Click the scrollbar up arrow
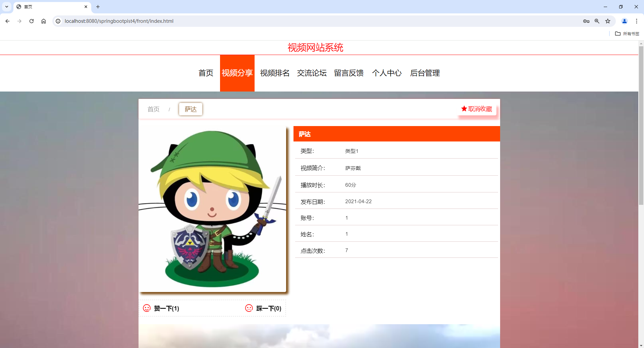Viewport: 644px width, 348px height. (641, 44)
